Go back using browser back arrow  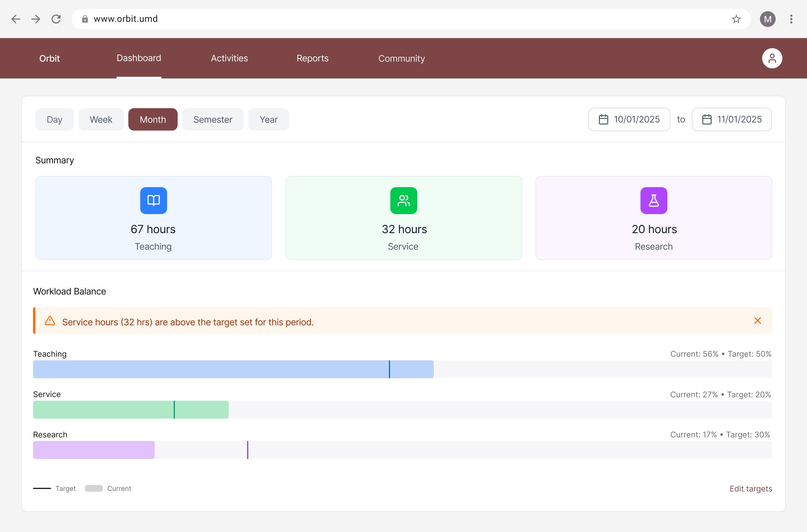pos(16,19)
